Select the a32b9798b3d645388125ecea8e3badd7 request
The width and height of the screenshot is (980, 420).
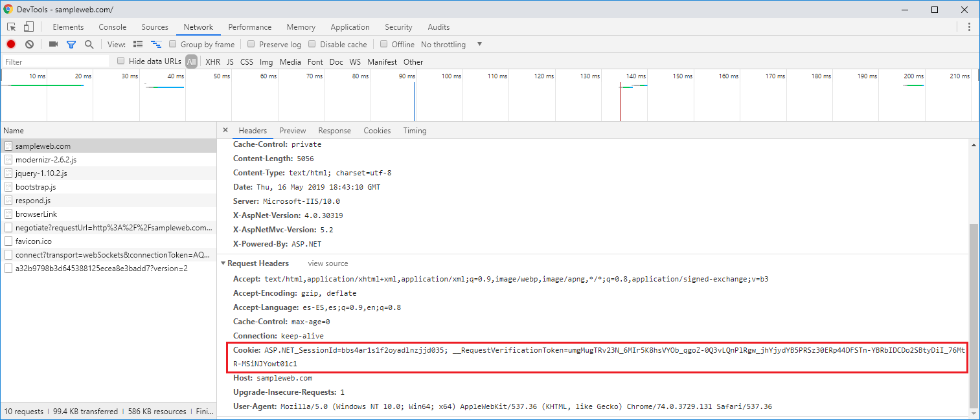point(108,268)
